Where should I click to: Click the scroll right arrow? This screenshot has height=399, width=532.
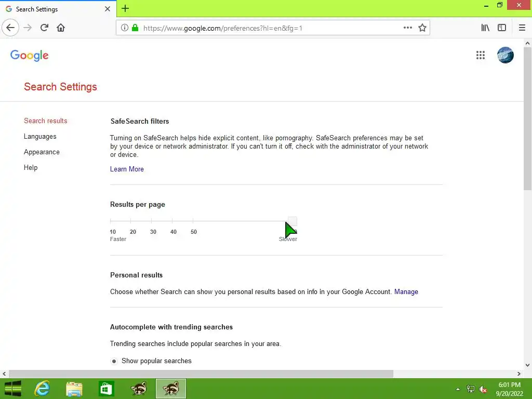[519, 374]
